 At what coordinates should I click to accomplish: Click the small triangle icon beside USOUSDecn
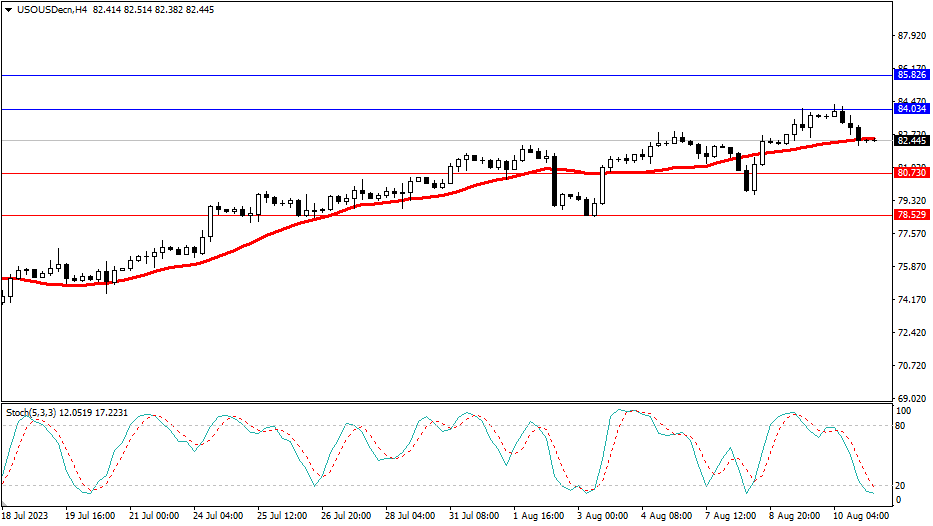click(10, 10)
